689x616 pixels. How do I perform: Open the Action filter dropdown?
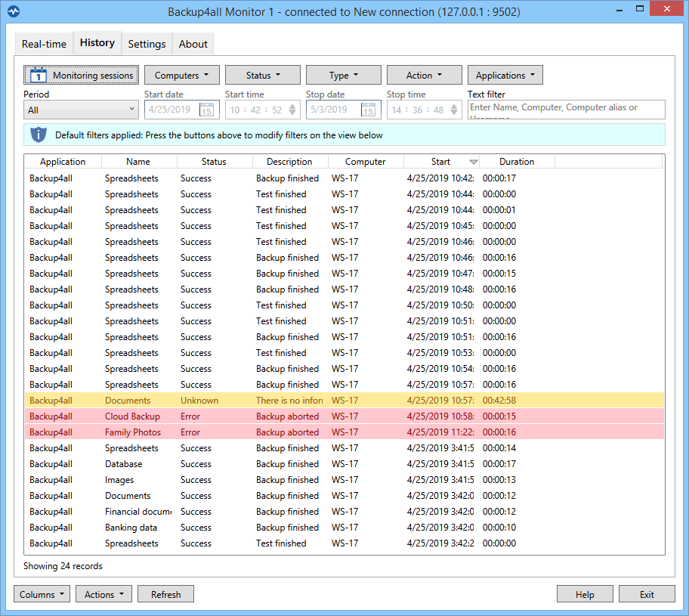point(425,75)
